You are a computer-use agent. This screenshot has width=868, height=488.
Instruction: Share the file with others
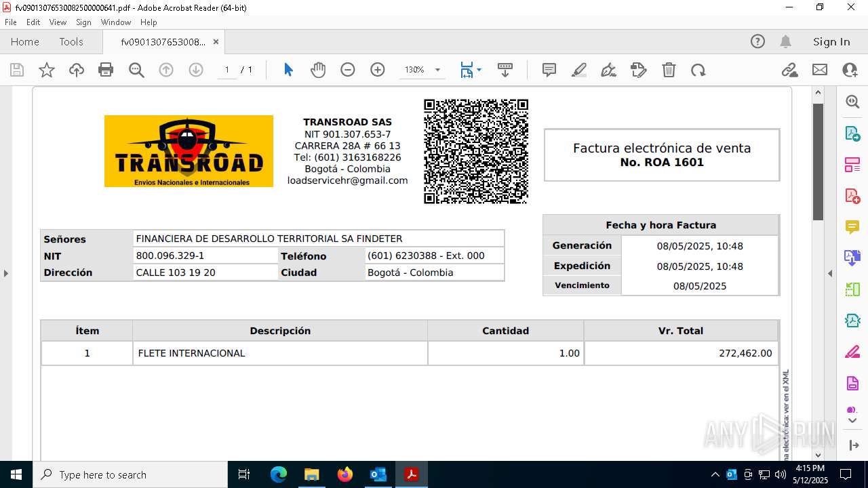[850, 70]
